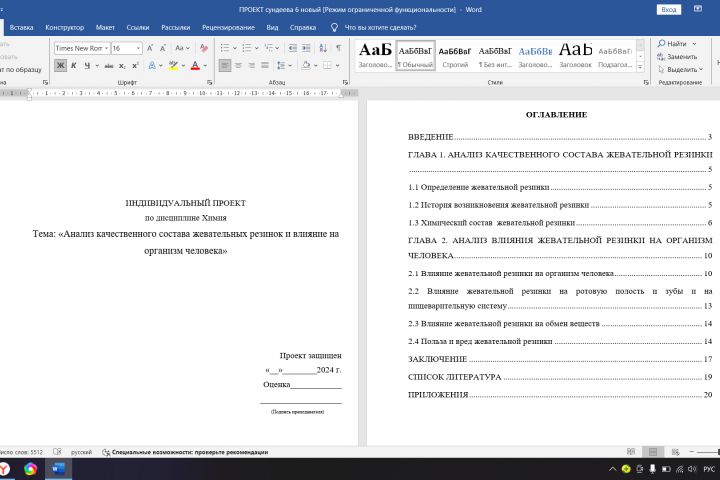Apply red font color
Image resolution: width=720 pixels, height=480 pixels.
coord(195,66)
